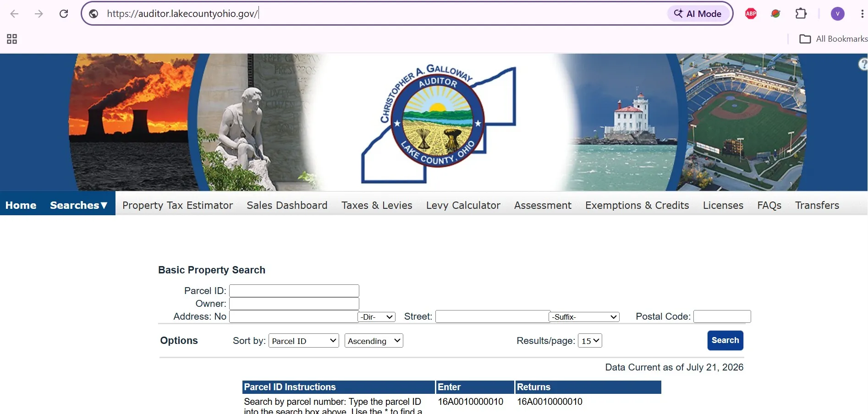This screenshot has width=868, height=414.
Task: Open the Chrome three-dot menu
Action: coord(862,14)
